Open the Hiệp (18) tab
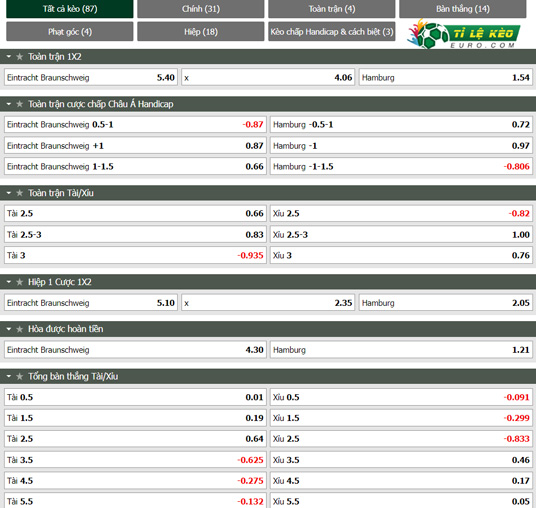The image size is (536, 508). point(201,31)
